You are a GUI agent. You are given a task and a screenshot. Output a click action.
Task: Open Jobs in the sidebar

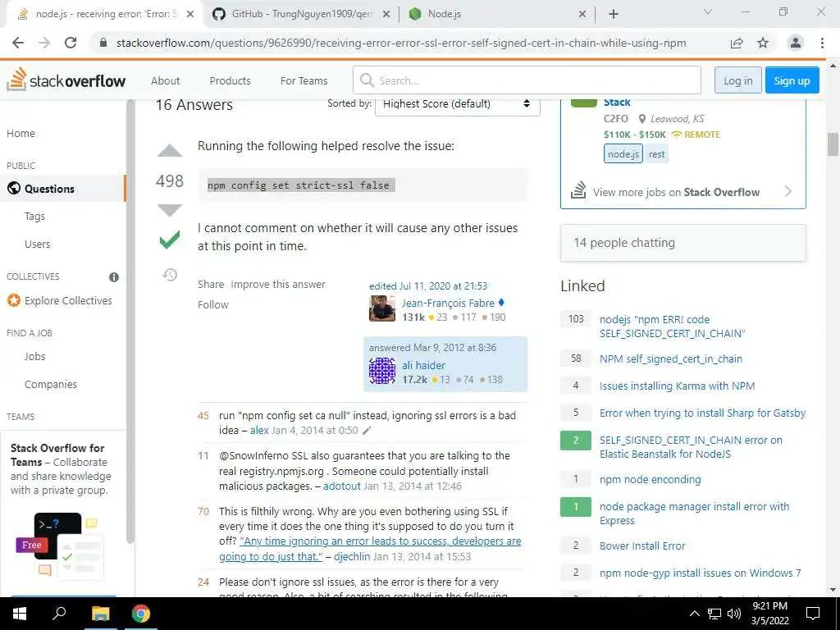click(34, 356)
